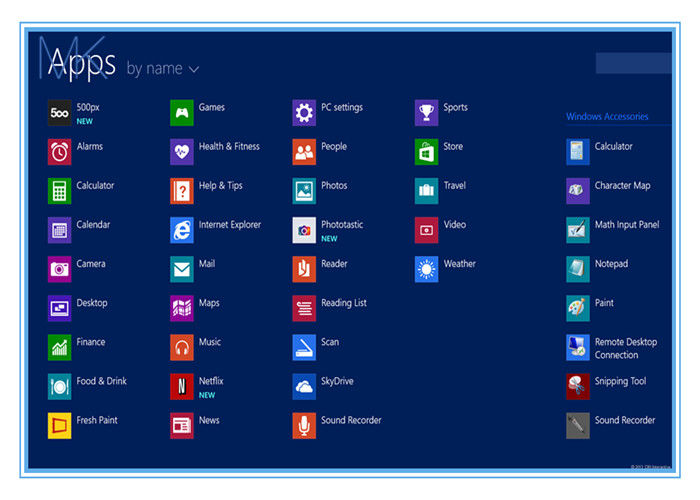Open the Netflix app icon
700x500 pixels.
182,387
